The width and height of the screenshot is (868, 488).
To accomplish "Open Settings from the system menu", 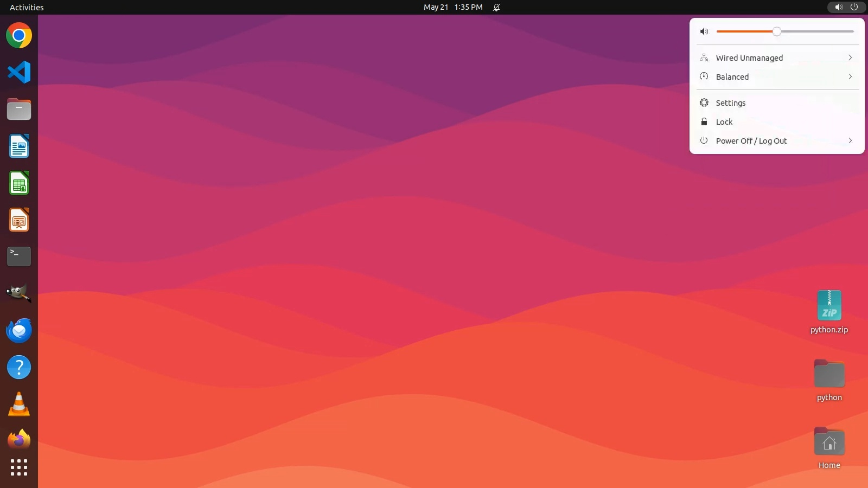I will click(731, 103).
